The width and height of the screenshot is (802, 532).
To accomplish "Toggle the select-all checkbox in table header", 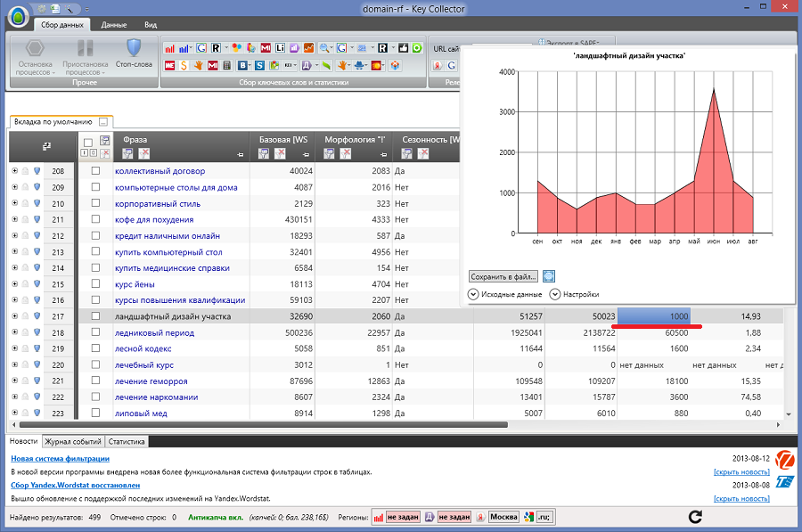I will pos(88,143).
